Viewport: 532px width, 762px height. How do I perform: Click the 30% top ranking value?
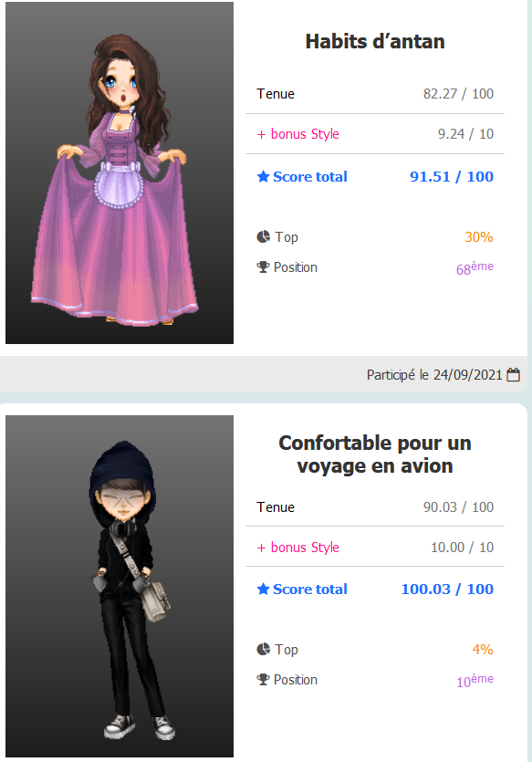479,237
